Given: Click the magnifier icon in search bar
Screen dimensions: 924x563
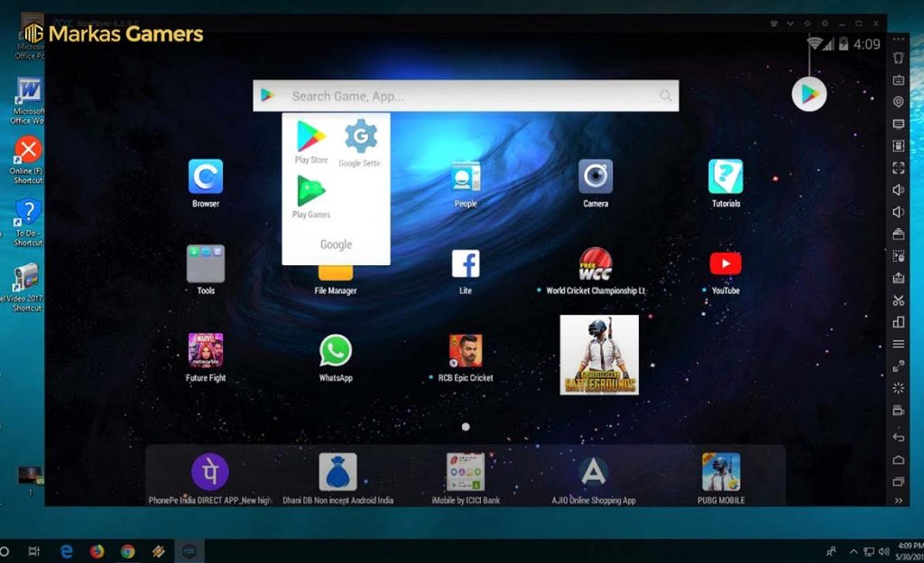Looking at the screenshot, I should (x=666, y=96).
